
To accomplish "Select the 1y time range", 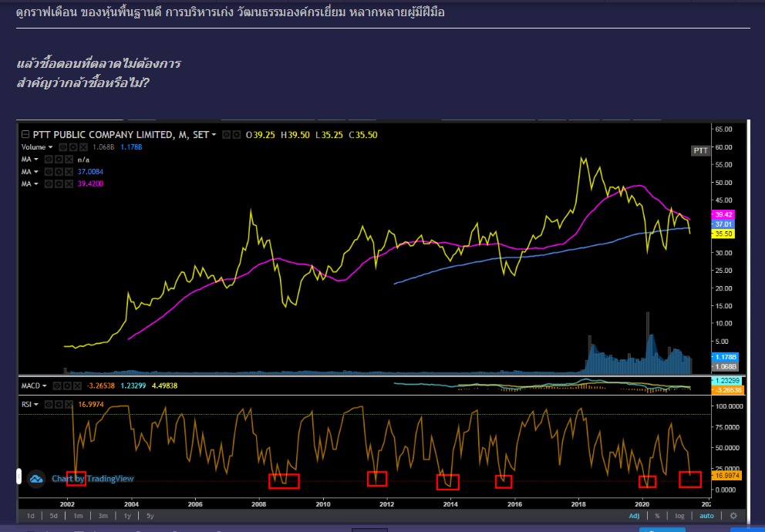I will tap(127, 515).
